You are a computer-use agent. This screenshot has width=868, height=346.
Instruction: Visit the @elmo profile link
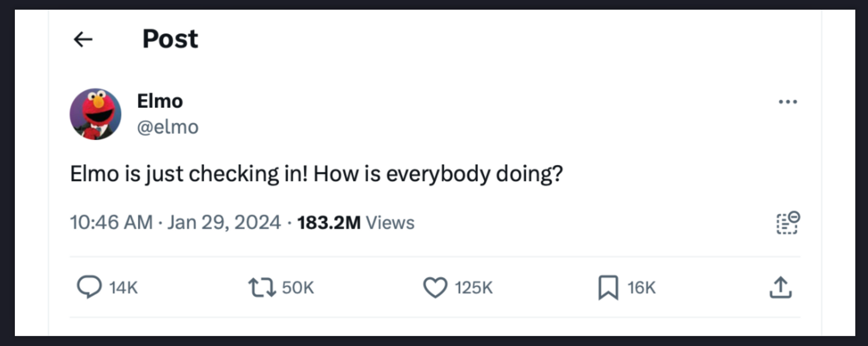click(168, 126)
